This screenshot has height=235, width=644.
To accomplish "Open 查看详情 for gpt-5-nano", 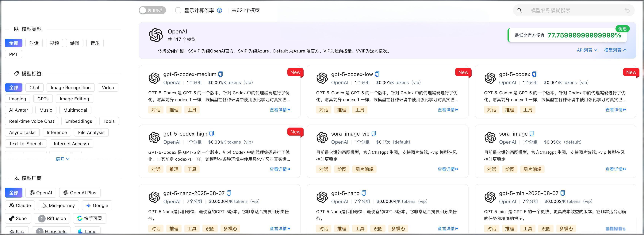I will 448,229.
